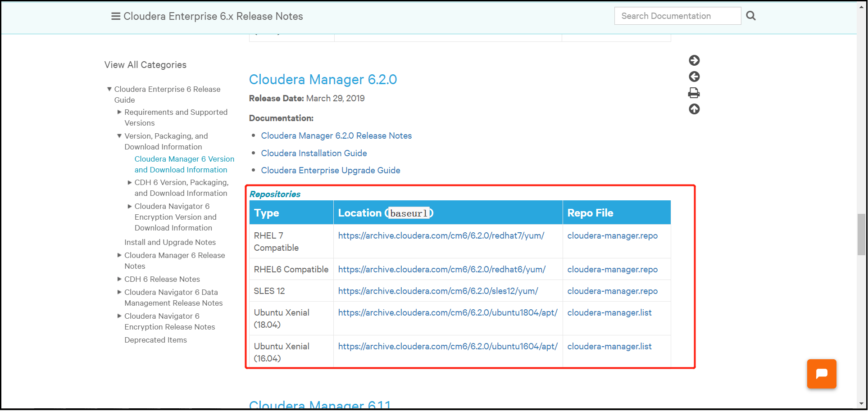
Task: Expand Cloudera Navigator 6 Encryption Version node
Action: pos(130,206)
